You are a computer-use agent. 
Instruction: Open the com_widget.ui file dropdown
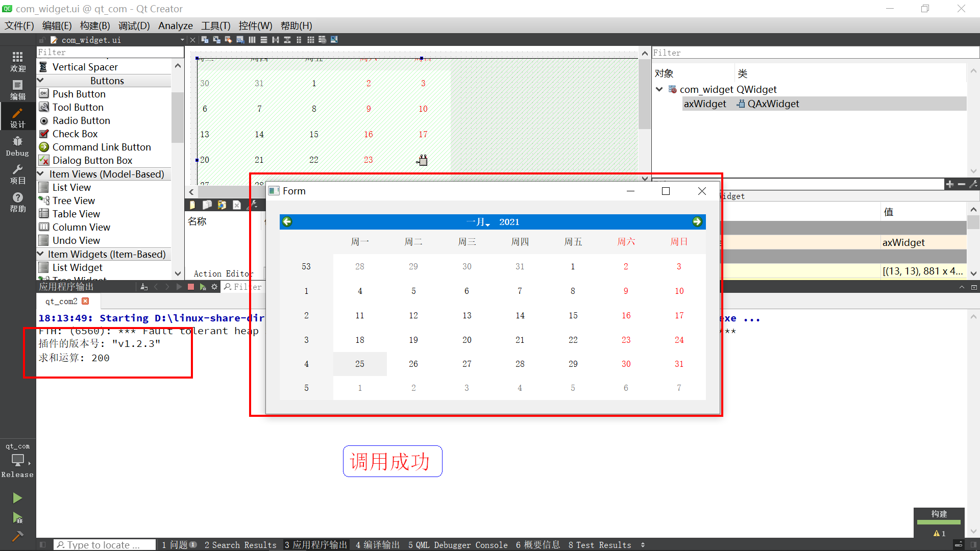[182, 40]
